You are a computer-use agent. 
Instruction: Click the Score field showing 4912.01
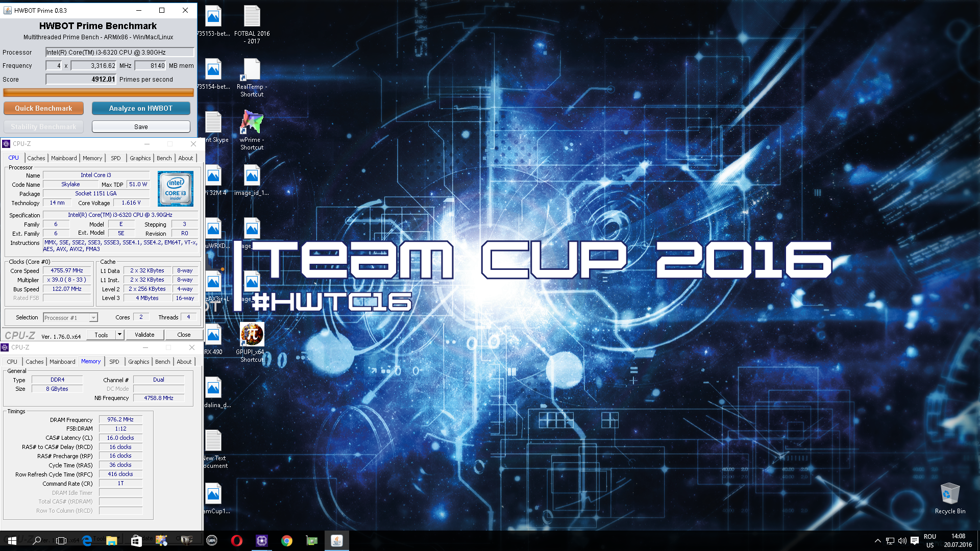(81, 79)
